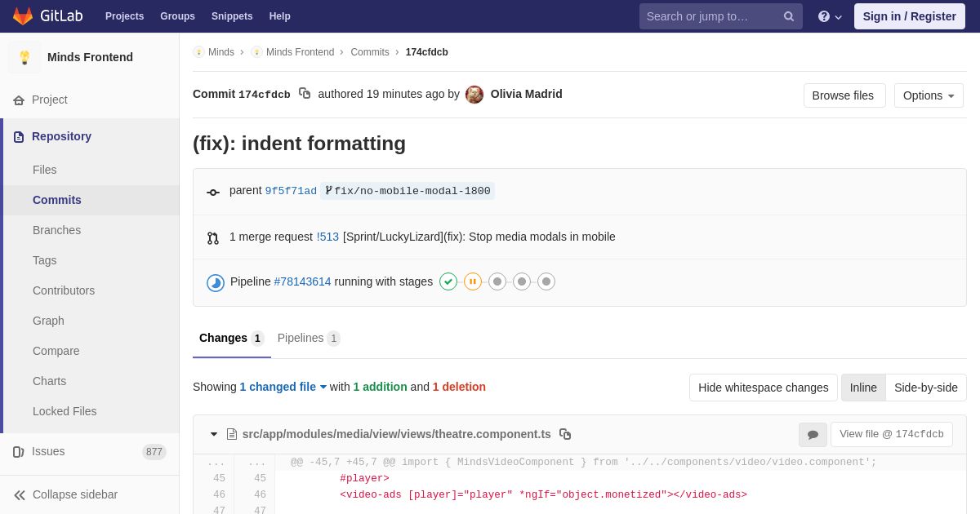Click the search magnifier icon
980x514 pixels.
coord(788,16)
